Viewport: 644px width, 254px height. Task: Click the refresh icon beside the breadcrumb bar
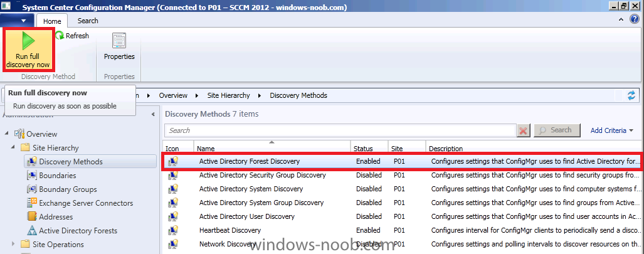[631, 96]
